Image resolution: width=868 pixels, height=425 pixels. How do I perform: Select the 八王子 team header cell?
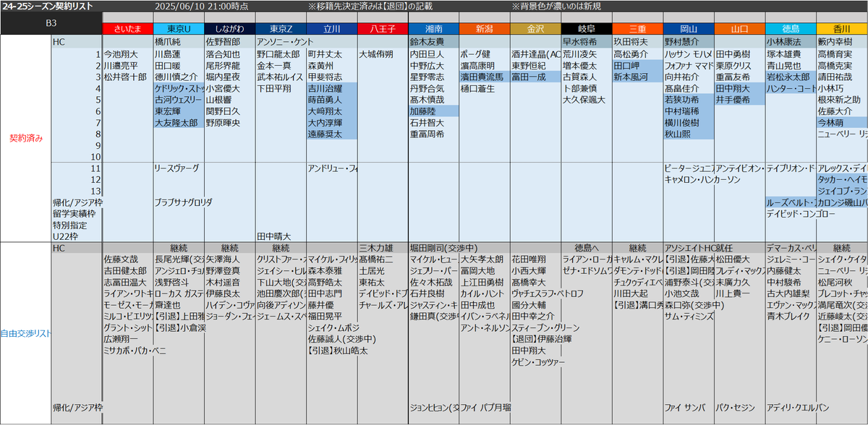tap(383, 29)
